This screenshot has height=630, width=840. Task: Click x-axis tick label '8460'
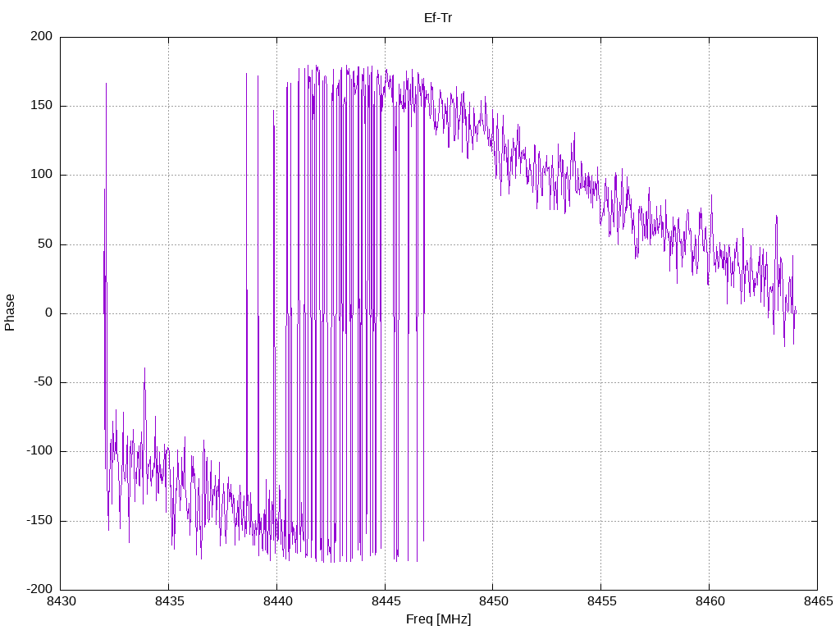coord(710,601)
